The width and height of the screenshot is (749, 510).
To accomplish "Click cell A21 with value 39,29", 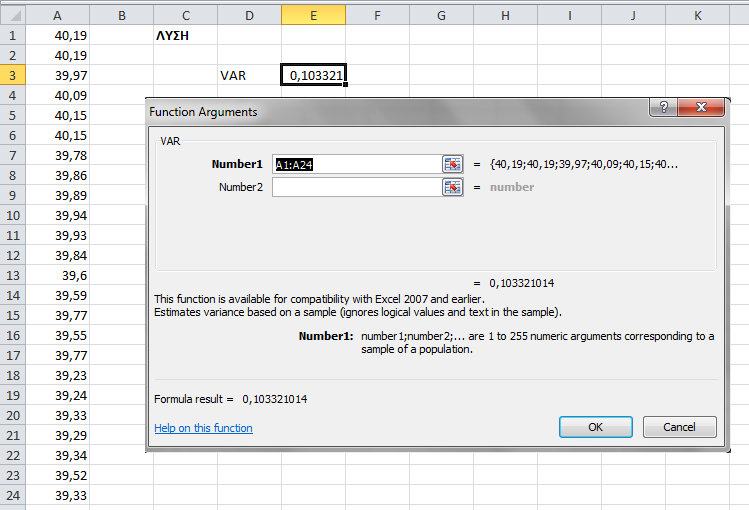I will tap(57, 436).
